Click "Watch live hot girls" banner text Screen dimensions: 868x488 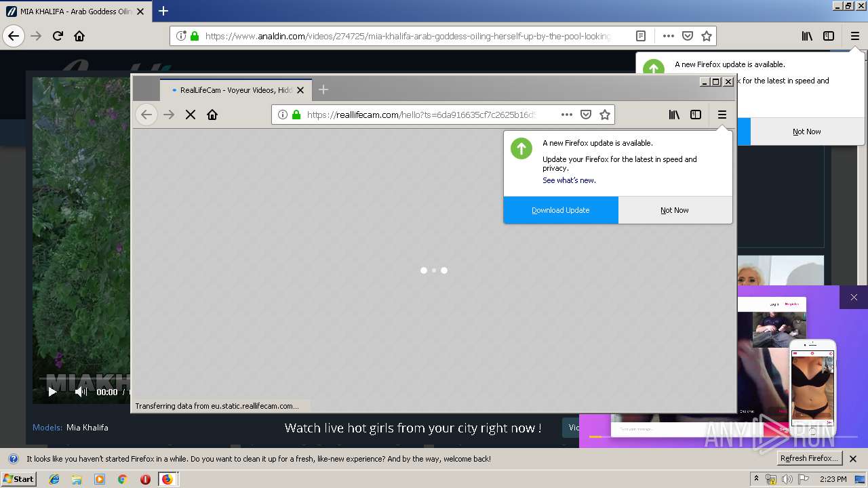tap(413, 428)
